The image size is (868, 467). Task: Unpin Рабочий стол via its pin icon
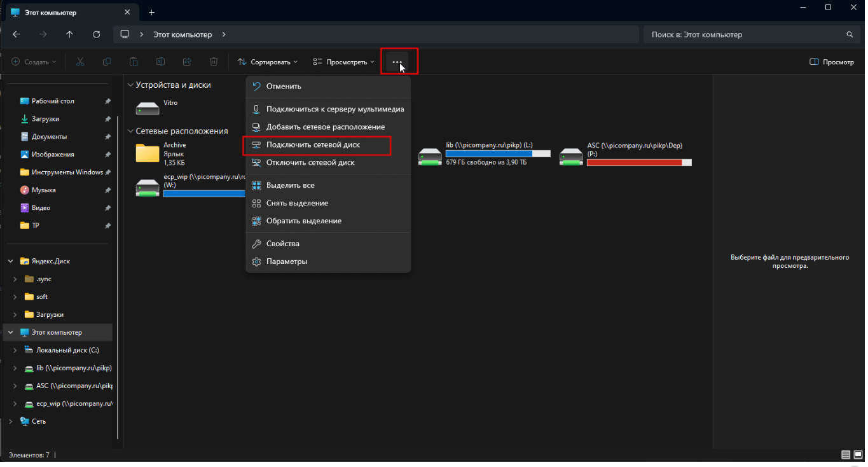[107, 101]
